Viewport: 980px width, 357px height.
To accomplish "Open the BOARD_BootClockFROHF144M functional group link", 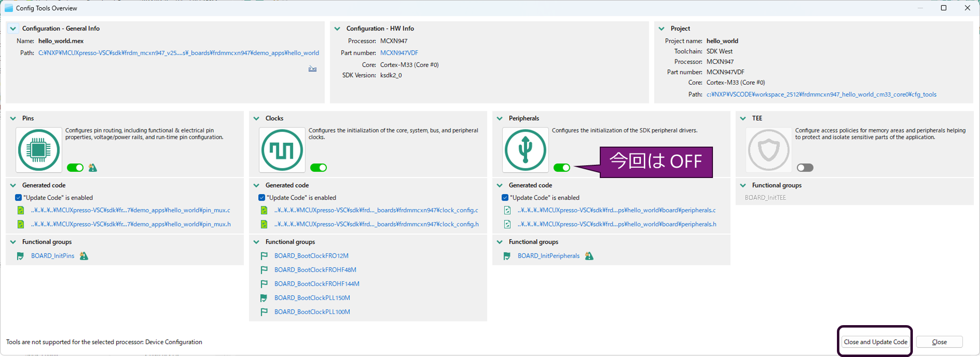I will 317,284.
